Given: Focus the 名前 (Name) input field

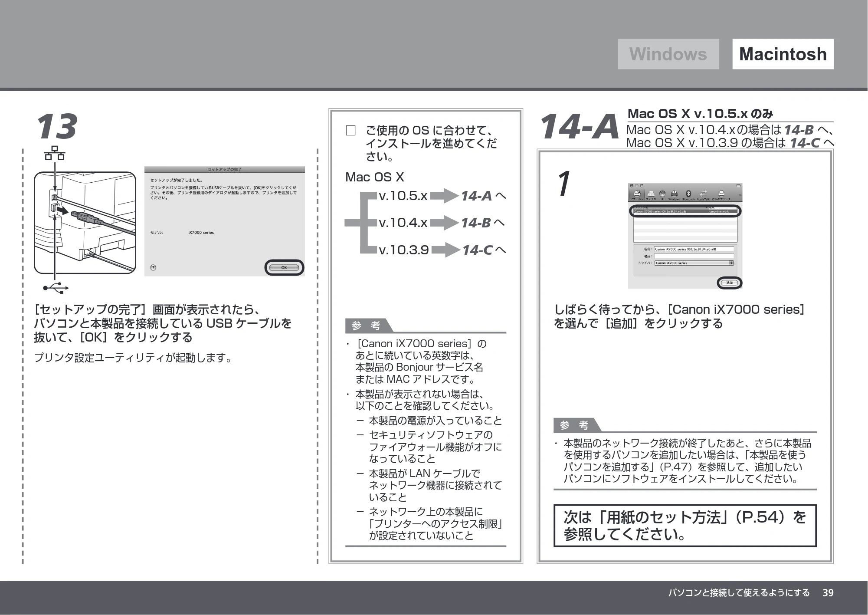Looking at the screenshot, I should 694,249.
